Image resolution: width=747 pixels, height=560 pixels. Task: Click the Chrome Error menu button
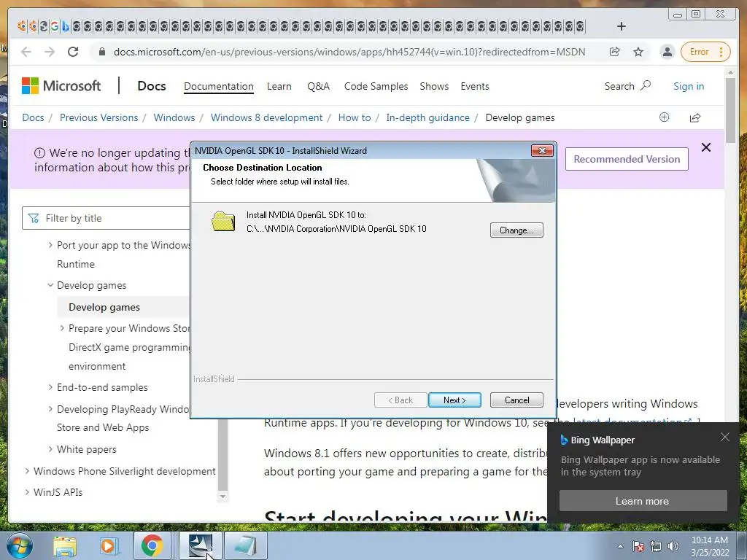tap(705, 52)
